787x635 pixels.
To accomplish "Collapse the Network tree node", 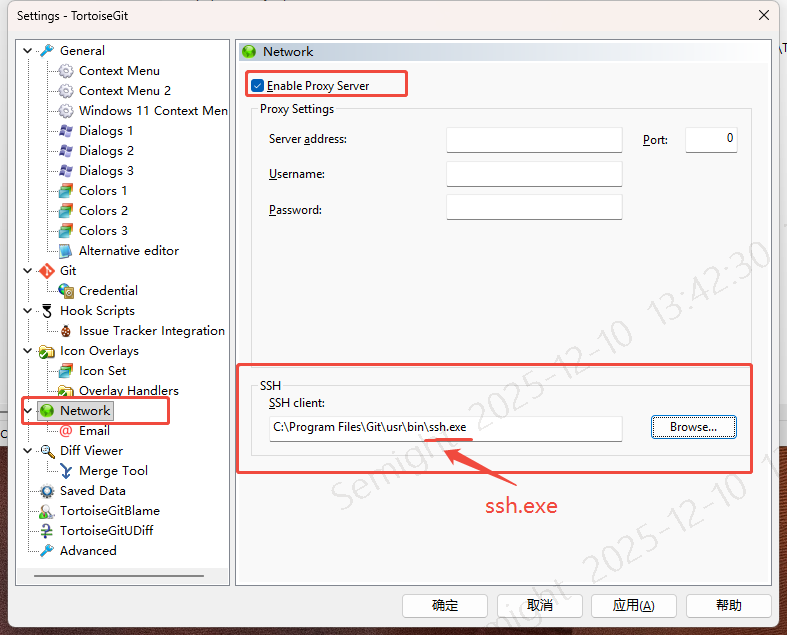I will point(28,411).
